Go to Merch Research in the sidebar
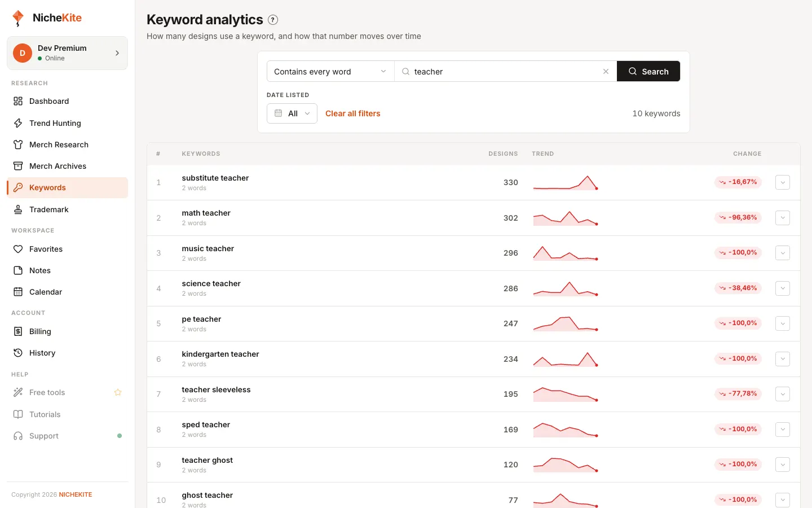Viewport: 812px width, 508px height. click(x=68, y=144)
